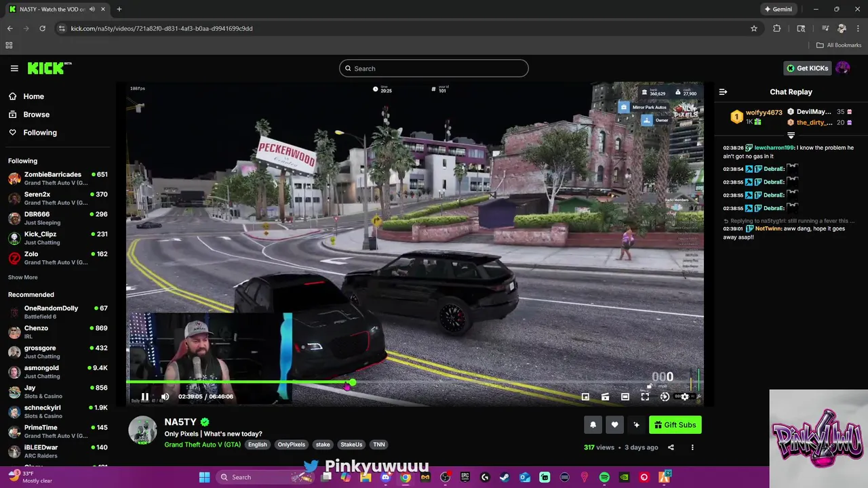Bookmark this page with star icon
The width and height of the screenshot is (868, 488).
pyautogui.click(x=753, y=28)
